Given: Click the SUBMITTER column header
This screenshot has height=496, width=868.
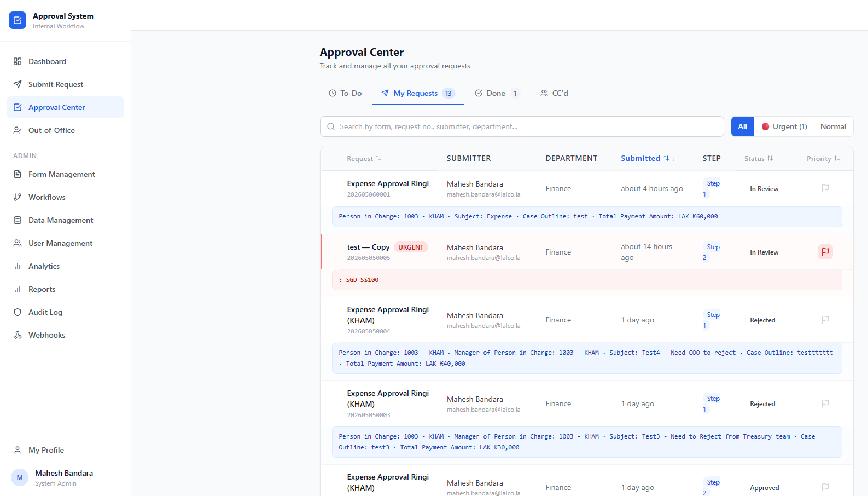Looking at the screenshot, I should [469, 158].
